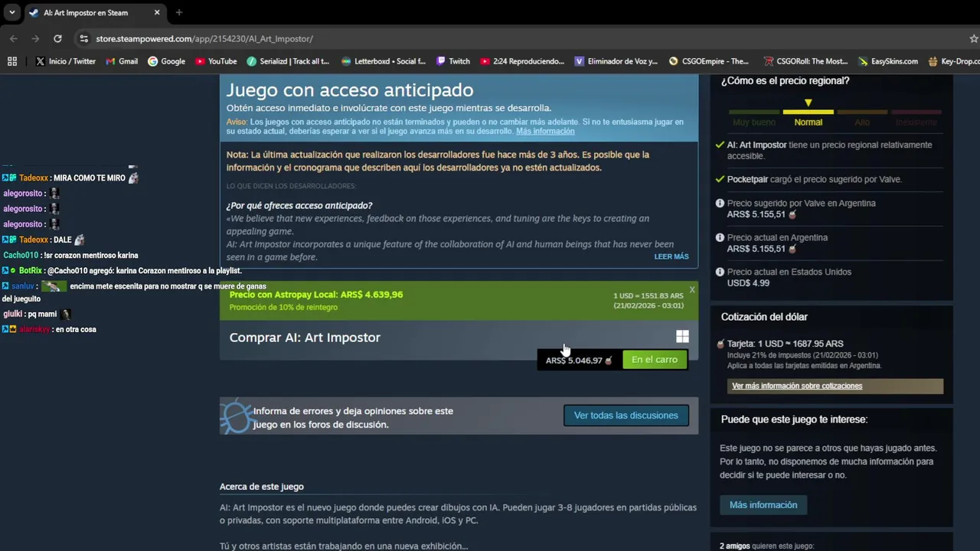
Task: Open the site information icon in address bar
Action: pos(83,38)
